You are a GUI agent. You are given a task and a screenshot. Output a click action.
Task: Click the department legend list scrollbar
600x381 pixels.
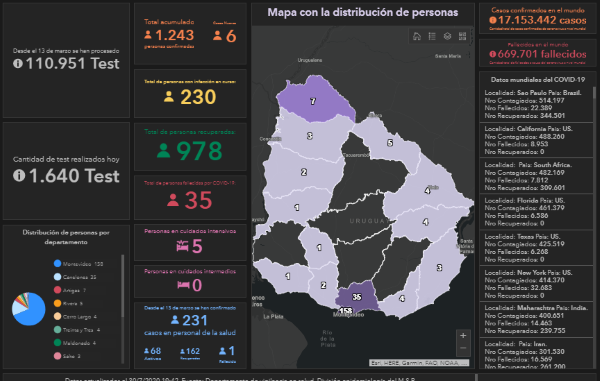122,286
